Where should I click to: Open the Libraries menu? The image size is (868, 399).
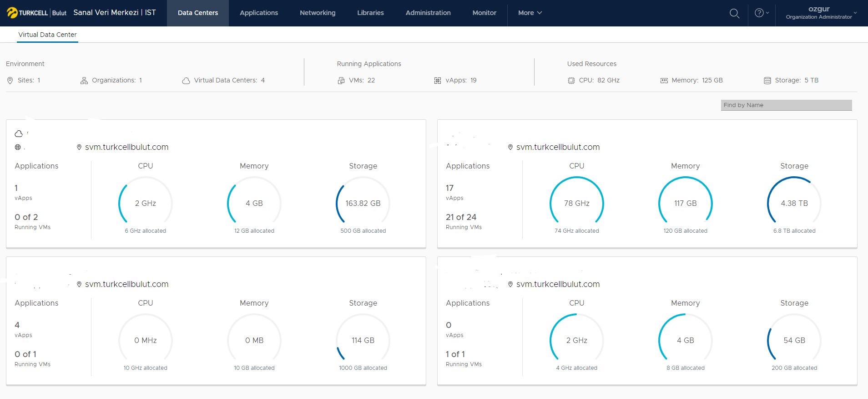click(x=370, y=13)
